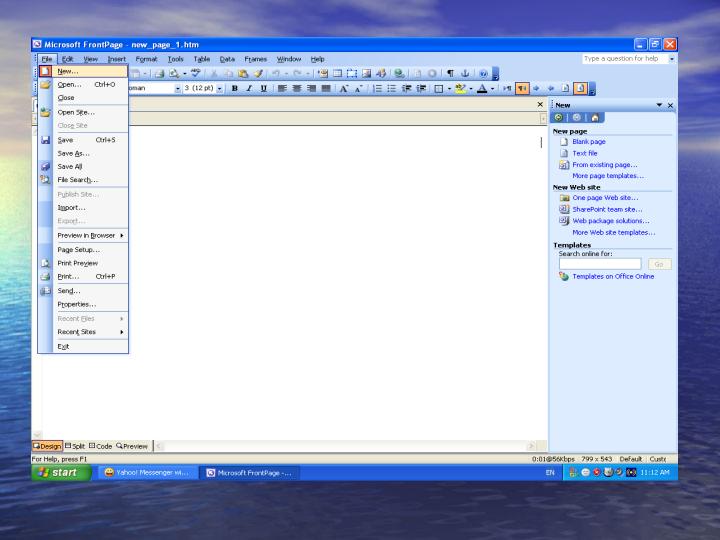Click the outside borders icon
Viewport: 720px width, 540px height.
point(439,88)
